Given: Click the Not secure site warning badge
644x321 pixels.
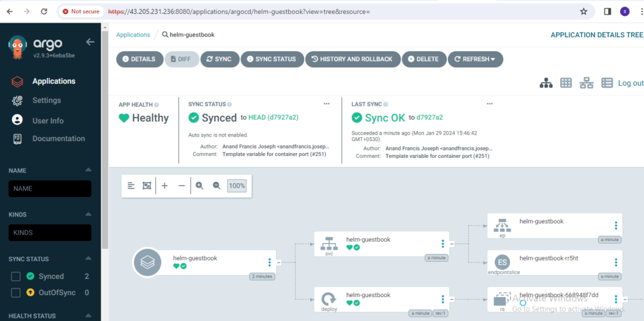Looking at the screenshot, I should [81, 11].
